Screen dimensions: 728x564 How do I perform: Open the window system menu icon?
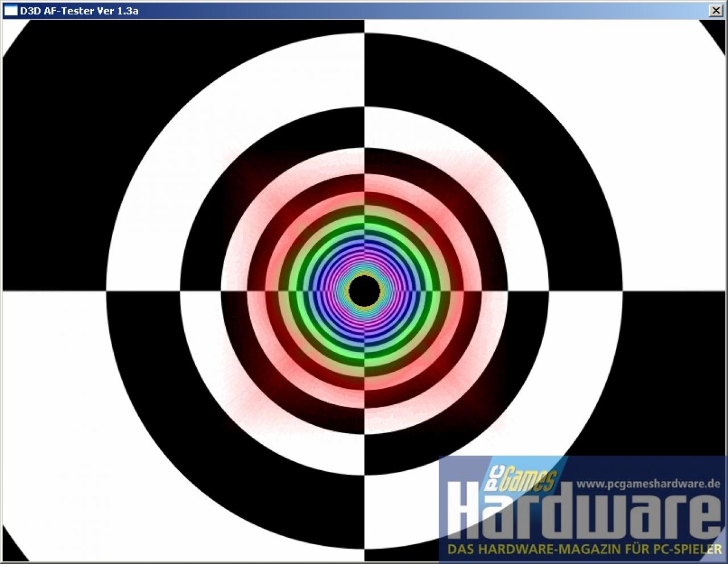[10, 10]
